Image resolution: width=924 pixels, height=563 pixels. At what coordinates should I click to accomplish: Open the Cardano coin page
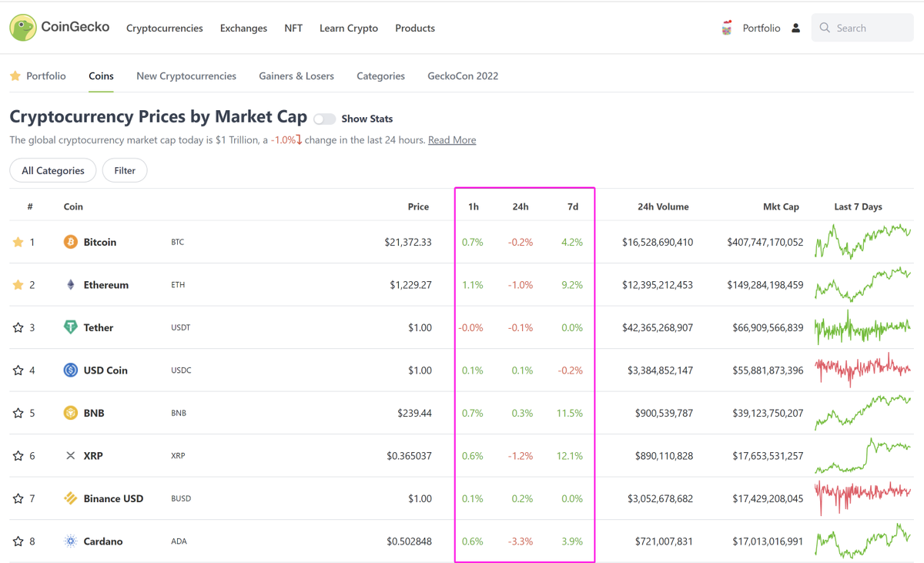pyautogui.click(x=103, y=541)
